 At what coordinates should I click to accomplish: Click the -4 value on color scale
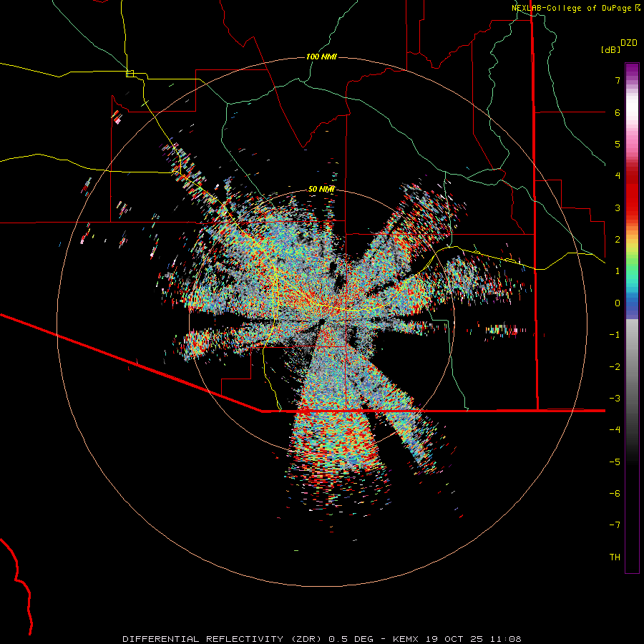(615, 430)
